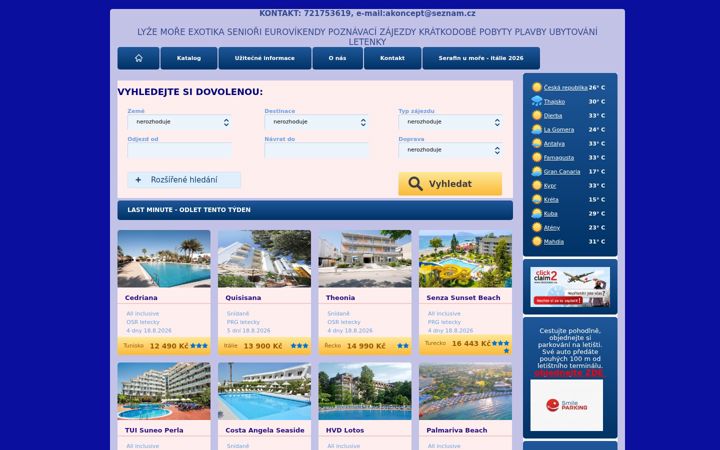Open the Costa Angela Seaside photo

[264, 391]
